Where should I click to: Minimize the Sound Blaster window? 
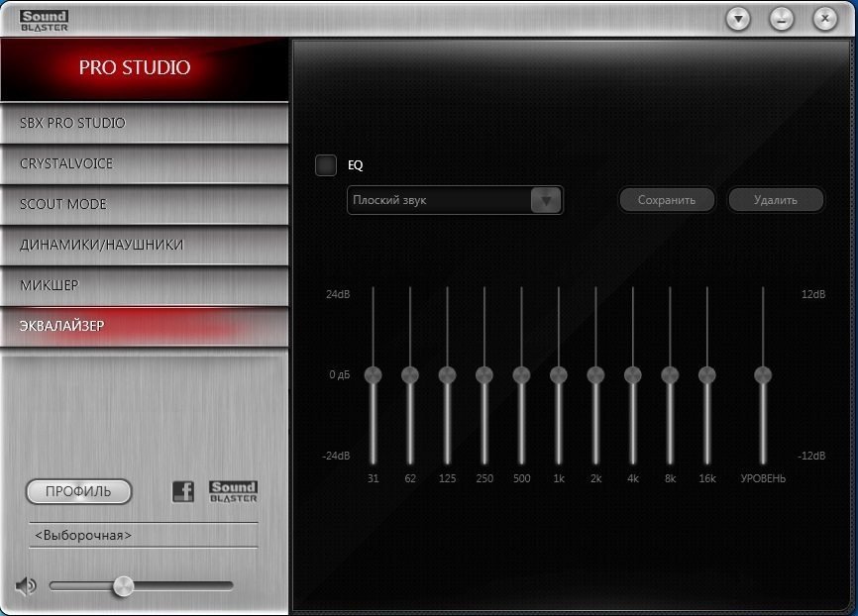pyautogui.click(x=782, y=19)
